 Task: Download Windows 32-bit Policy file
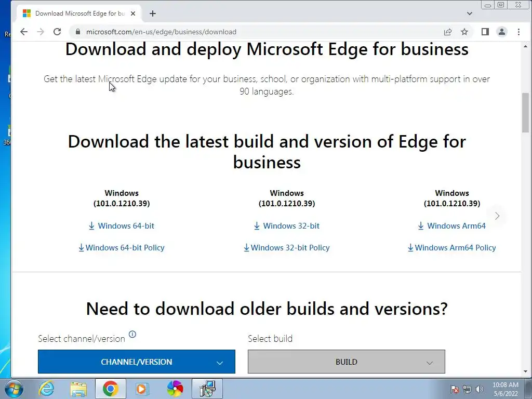(287, 248)
